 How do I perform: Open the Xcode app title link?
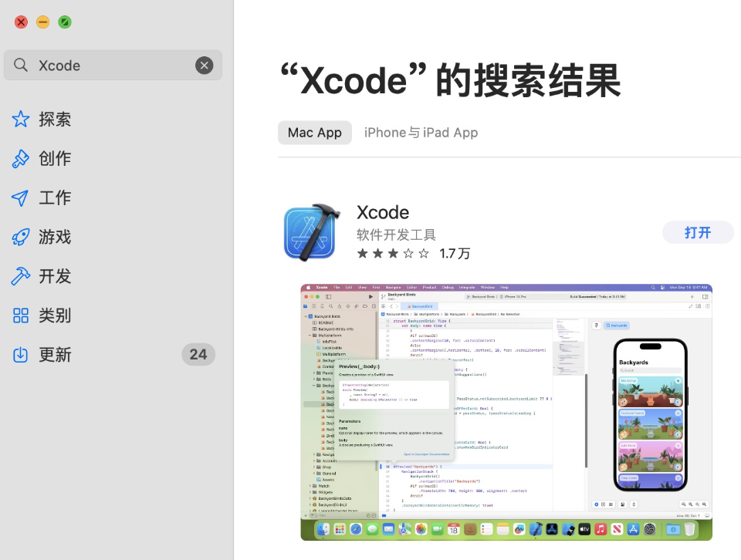pyautogui.click(x=383, y=212)
